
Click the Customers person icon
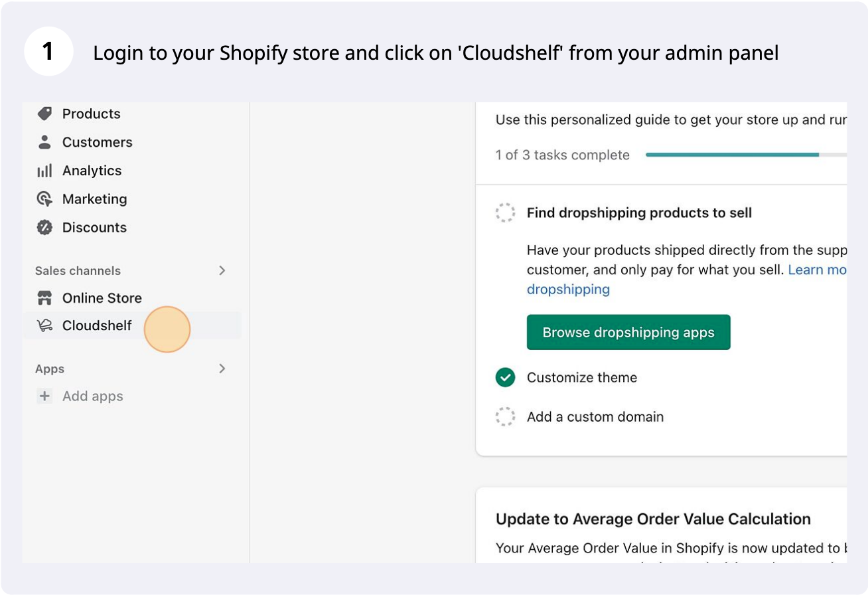coord(44,142)
